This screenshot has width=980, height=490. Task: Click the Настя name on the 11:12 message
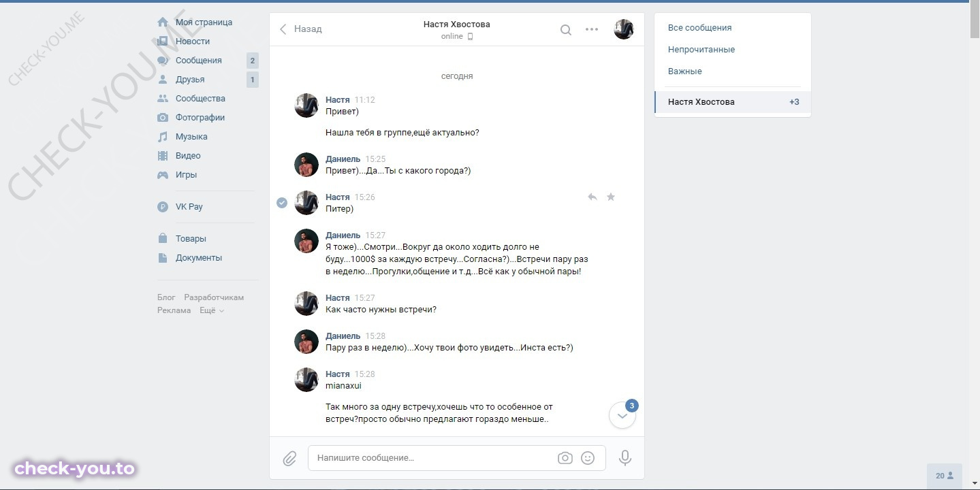[338, 99]
